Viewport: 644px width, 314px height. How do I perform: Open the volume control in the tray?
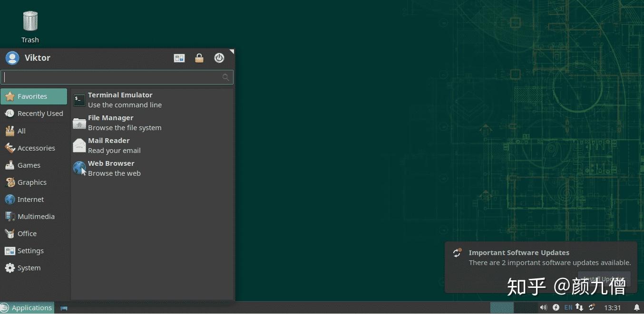[544, 307]
